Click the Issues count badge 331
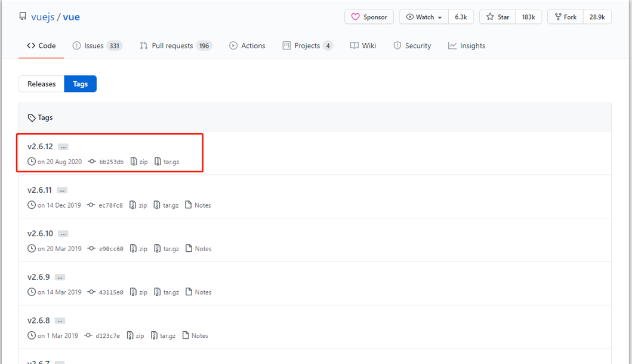This screenshot has width=632, height=364. pyautogui.click(x=115, y=45)
